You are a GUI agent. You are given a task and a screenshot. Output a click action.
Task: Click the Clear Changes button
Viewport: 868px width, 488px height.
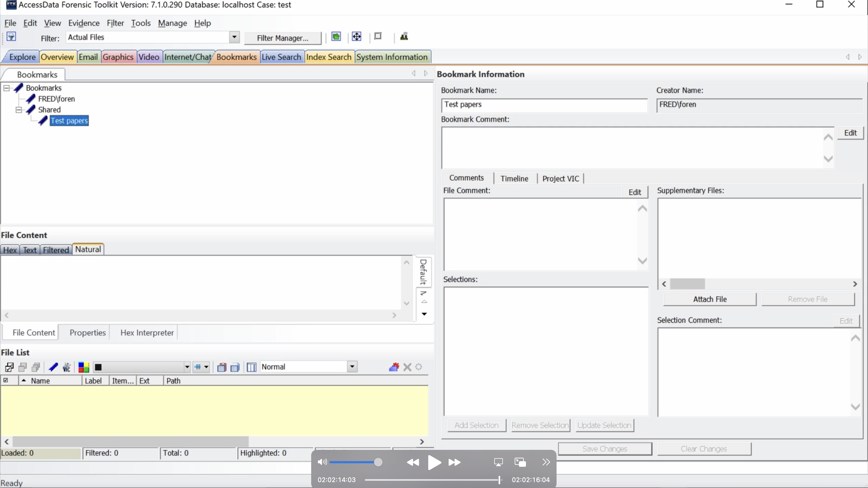click(704, 449)
